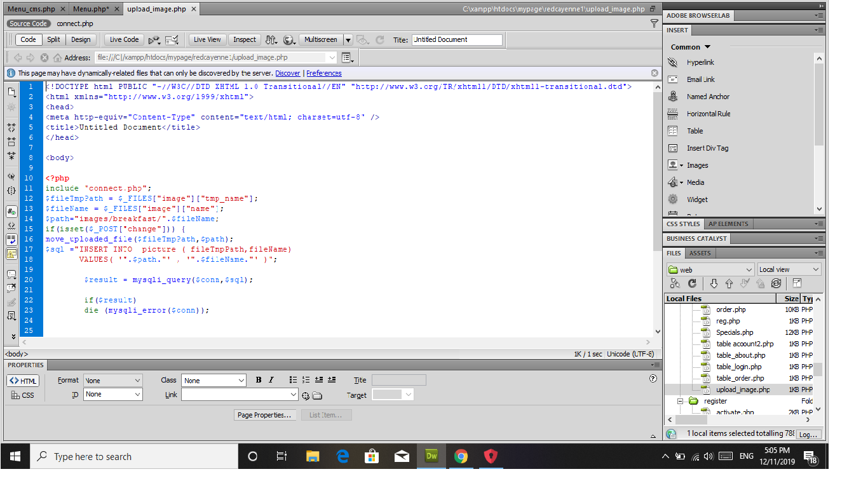
Task: Click the Unordered List icon in Properties
Action: 293,380
